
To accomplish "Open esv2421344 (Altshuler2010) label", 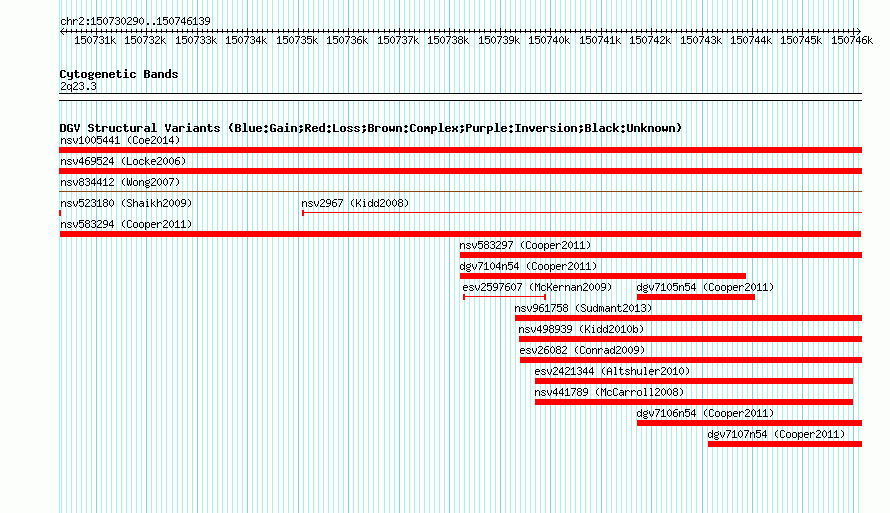I will [x=612, y=371].
